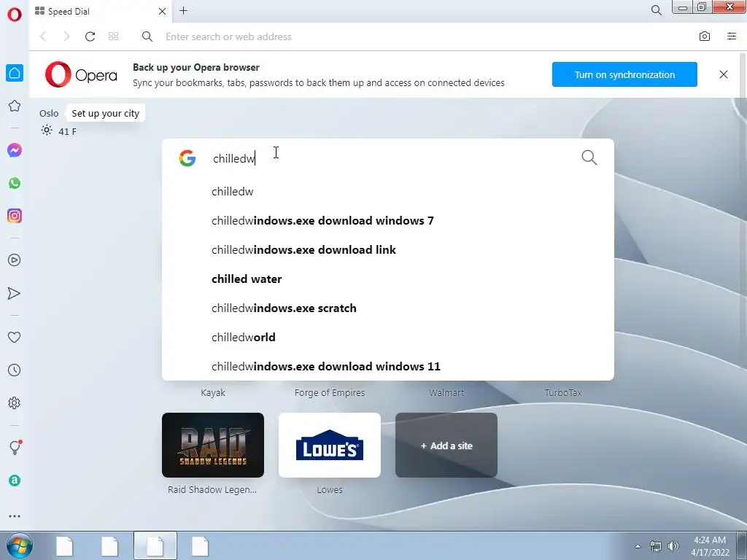Click Turn on synchronization button
This screenshot has height=560, width=747.
pos(624,74)
